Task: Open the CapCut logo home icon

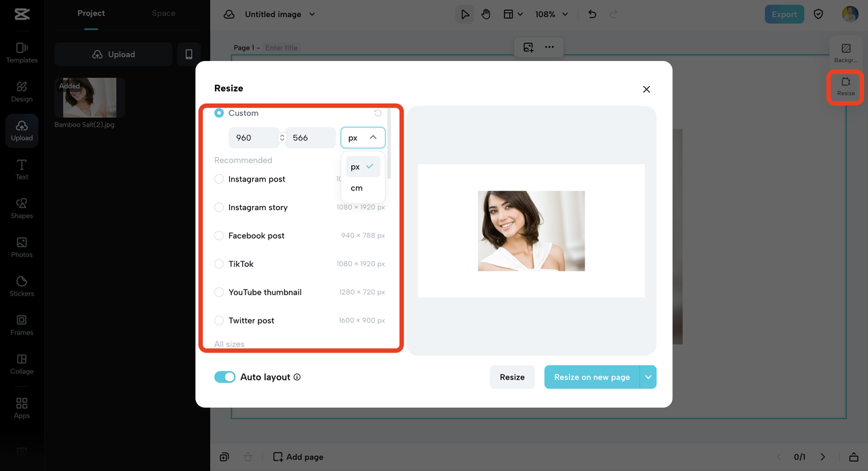Action: [x=22, y=14]
